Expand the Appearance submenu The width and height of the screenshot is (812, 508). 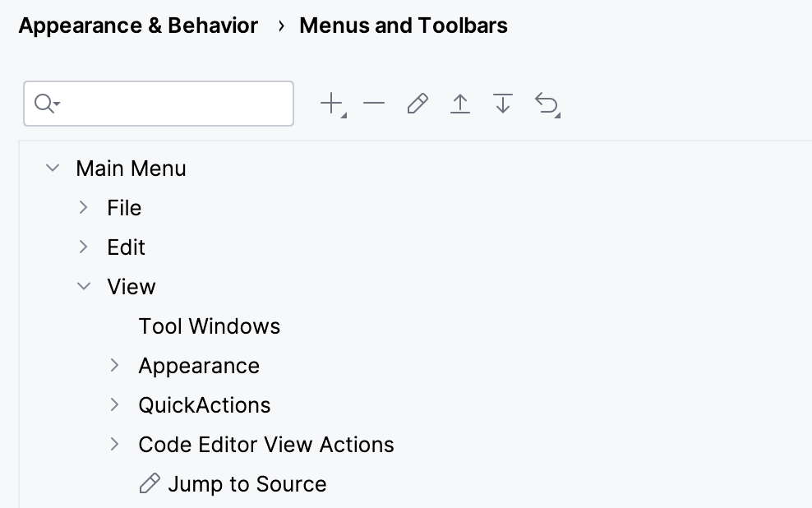coord(114,365)
